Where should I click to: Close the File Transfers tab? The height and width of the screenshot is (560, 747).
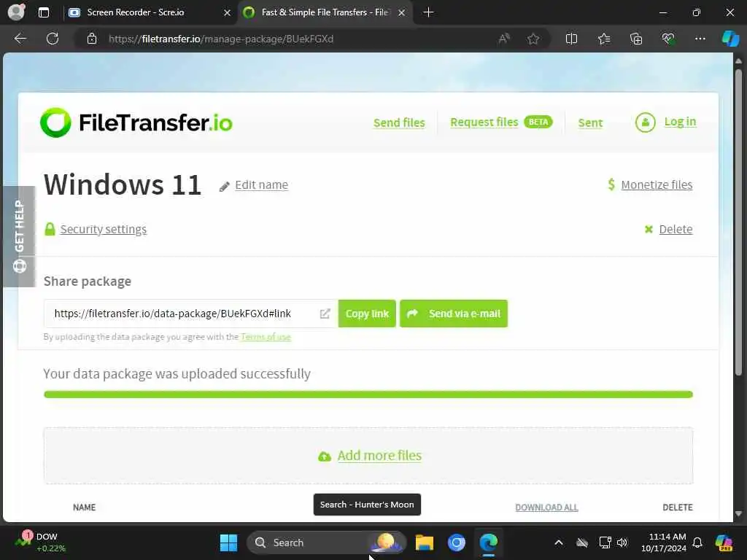point(402,12)
